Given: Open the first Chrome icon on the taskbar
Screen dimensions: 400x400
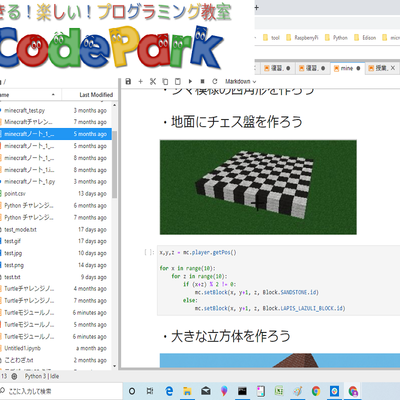Looking at the screenshot, I should [316, 391].
